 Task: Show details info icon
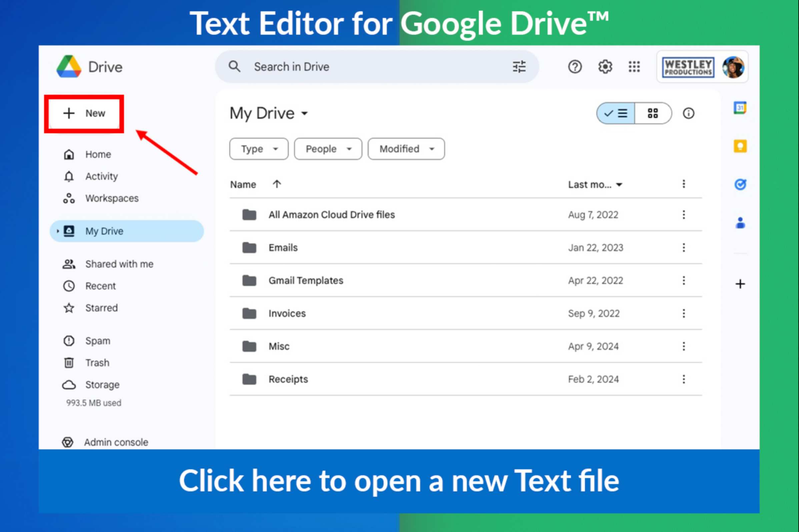688,113
